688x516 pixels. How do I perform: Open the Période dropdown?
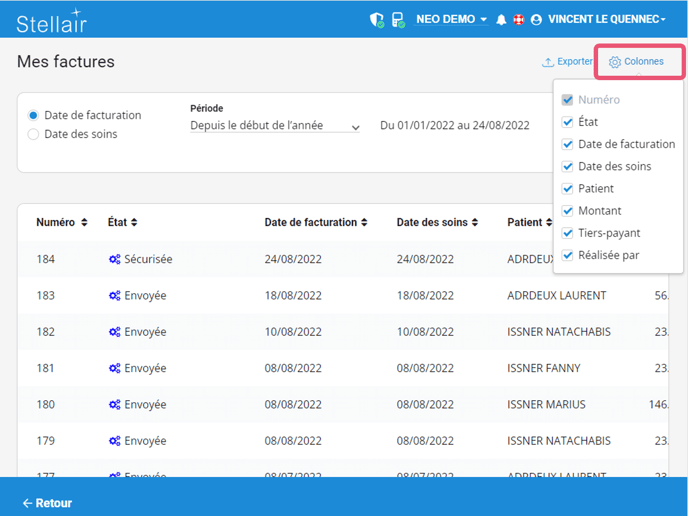coord(275,127)
